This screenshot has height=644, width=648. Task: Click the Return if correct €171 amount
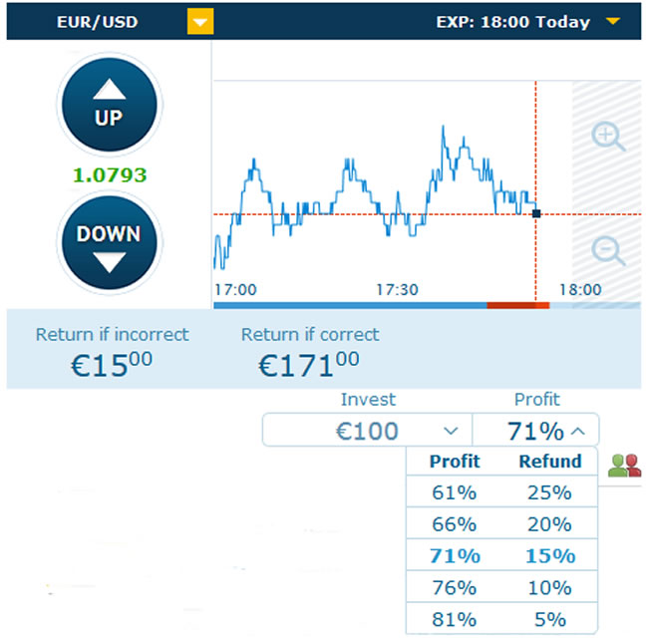pyautogui.click(x=308, y=365)
